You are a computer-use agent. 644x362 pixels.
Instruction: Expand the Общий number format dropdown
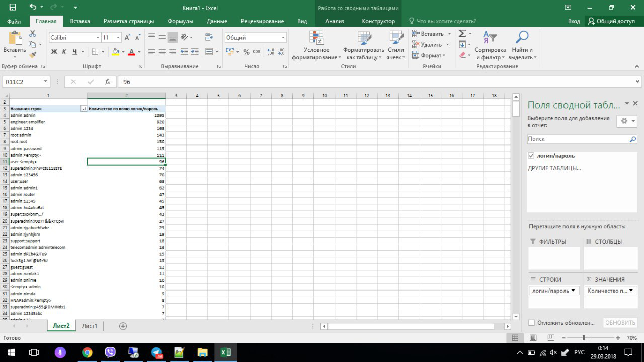coord(283,38)
